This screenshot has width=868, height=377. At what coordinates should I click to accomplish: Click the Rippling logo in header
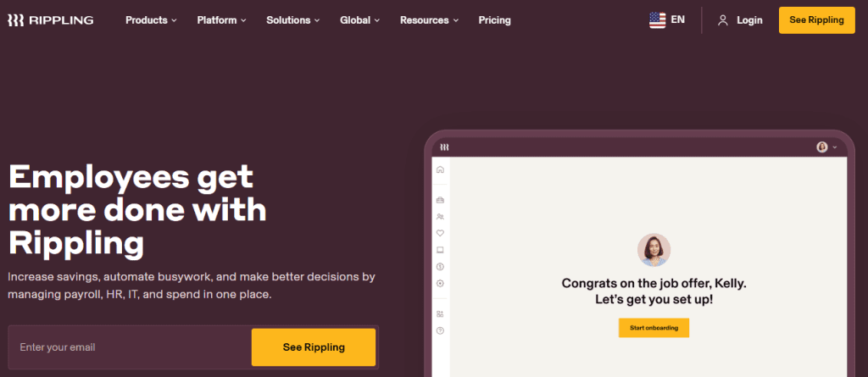click(50, 20)
